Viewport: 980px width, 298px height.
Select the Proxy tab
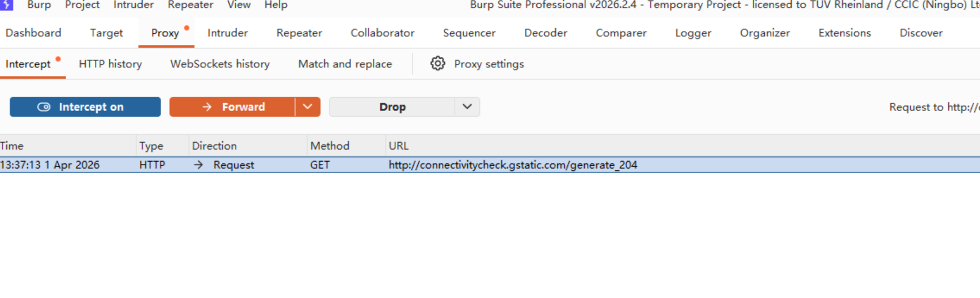point(165,33)
